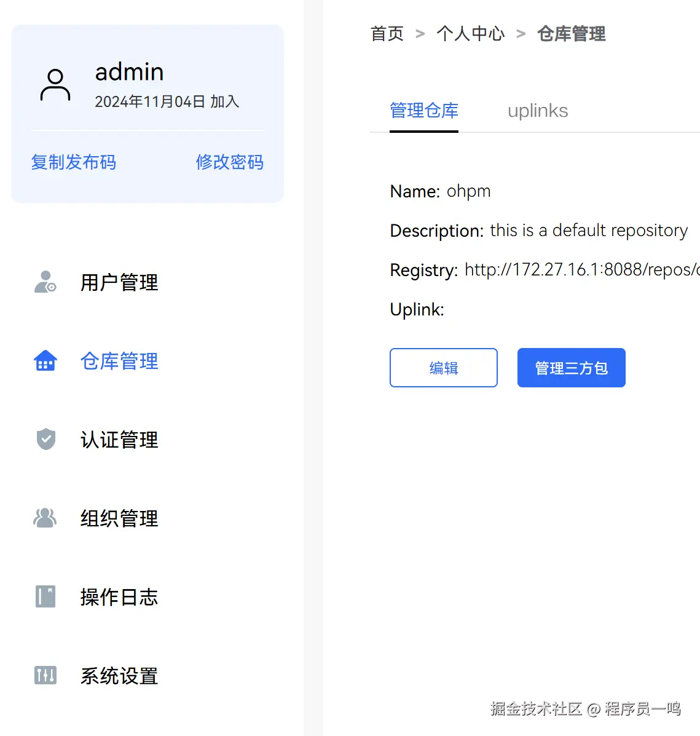The width and height of the screenshot is (700, 736).
Task: Click the Uplink: label
Action: pyautogui.click(x=417, y=310)
